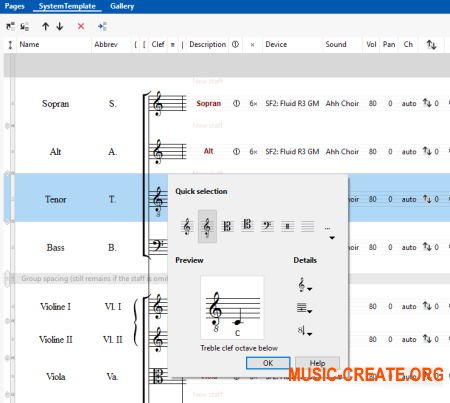Screen dimensions: 450x403
Task: Click the Name column header
Action: 29,44
